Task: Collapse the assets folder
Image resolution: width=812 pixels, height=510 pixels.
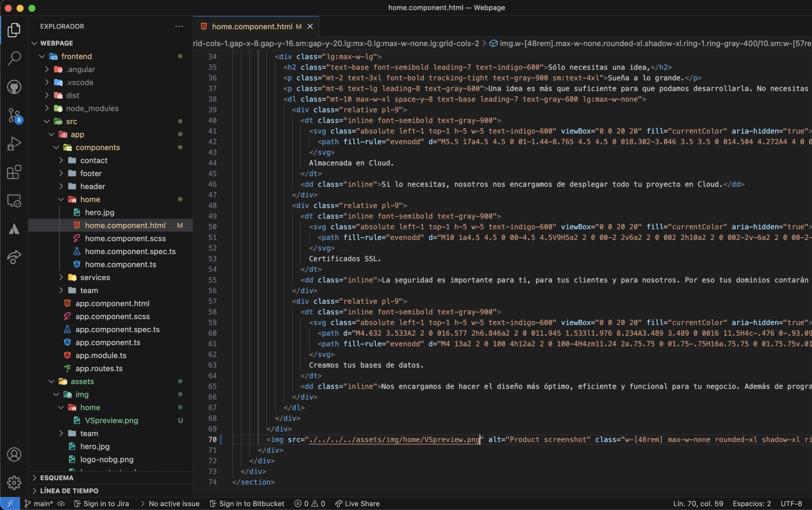Action: pos(110,381)
